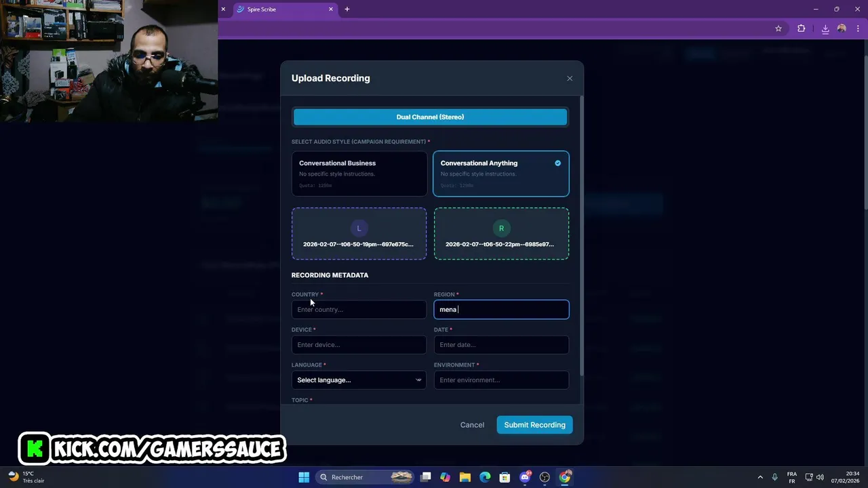Click the right channel R file dropzone
This screenshot has width=868, height=488.
pos(501,234)
